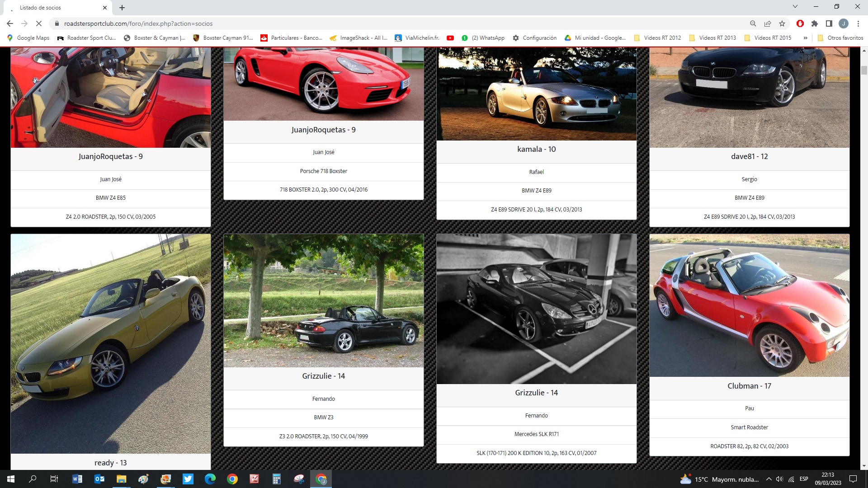Open kamala's silver BMW Z4 photo
The height and width of the screenshot is (488, 868).
pyautogui.click(x=537, y=94)
